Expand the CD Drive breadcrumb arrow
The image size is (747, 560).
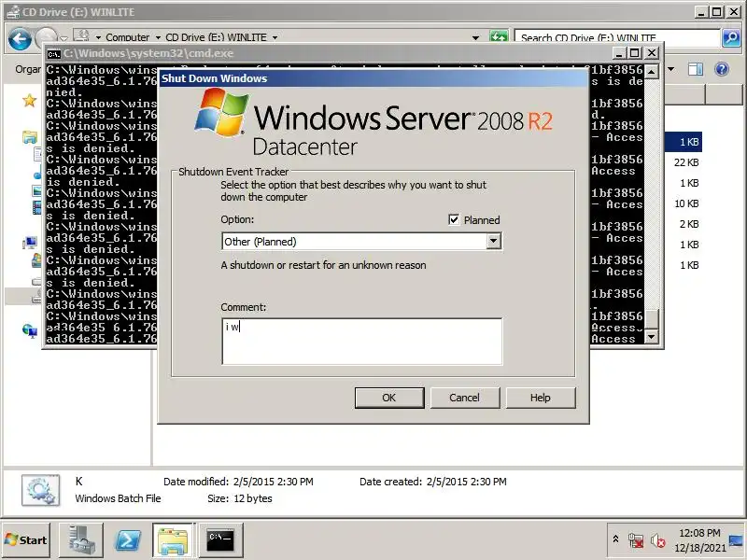click(x=275, y=37)
